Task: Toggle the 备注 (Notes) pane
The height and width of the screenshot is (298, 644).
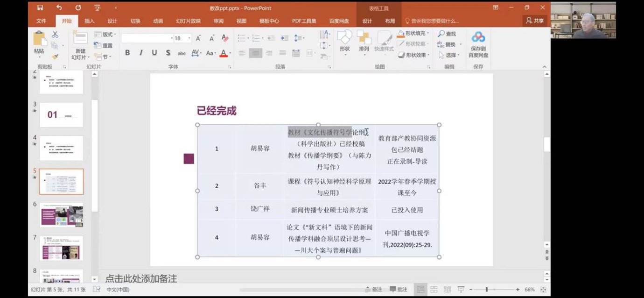Action: point(373,290)
